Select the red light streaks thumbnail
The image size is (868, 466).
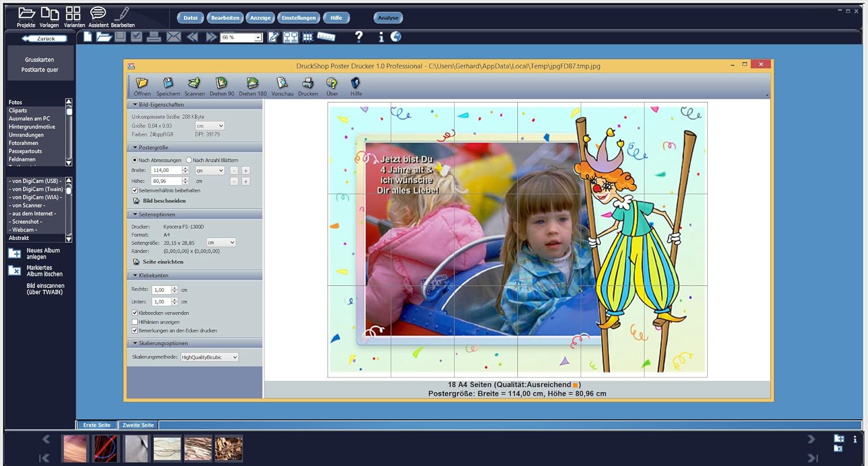(x=106, y=448)
